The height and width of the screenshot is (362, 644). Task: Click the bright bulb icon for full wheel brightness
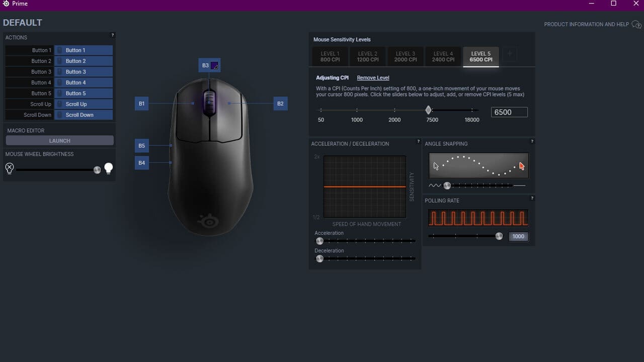click(108, 168)
